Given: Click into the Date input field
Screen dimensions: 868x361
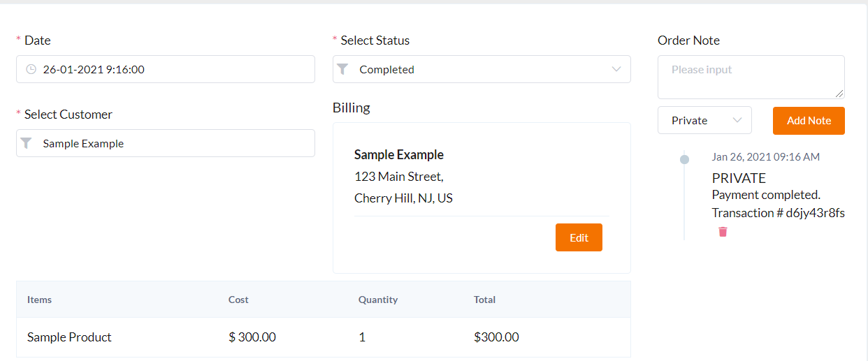Looking at the screenshot, I should point(175,70).
